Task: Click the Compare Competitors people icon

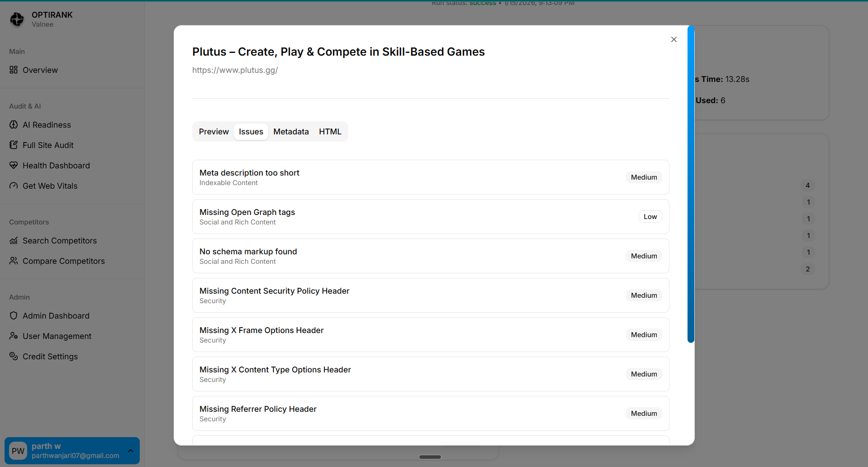Action: click(14, 261)
